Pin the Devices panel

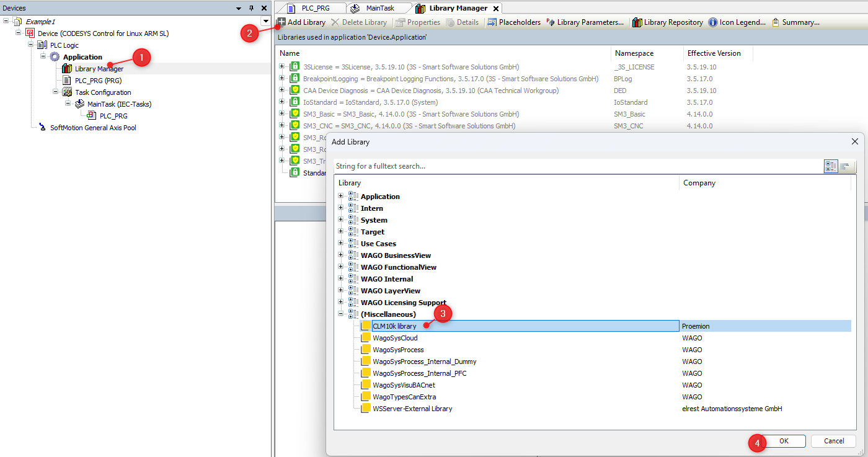(251, 8)
